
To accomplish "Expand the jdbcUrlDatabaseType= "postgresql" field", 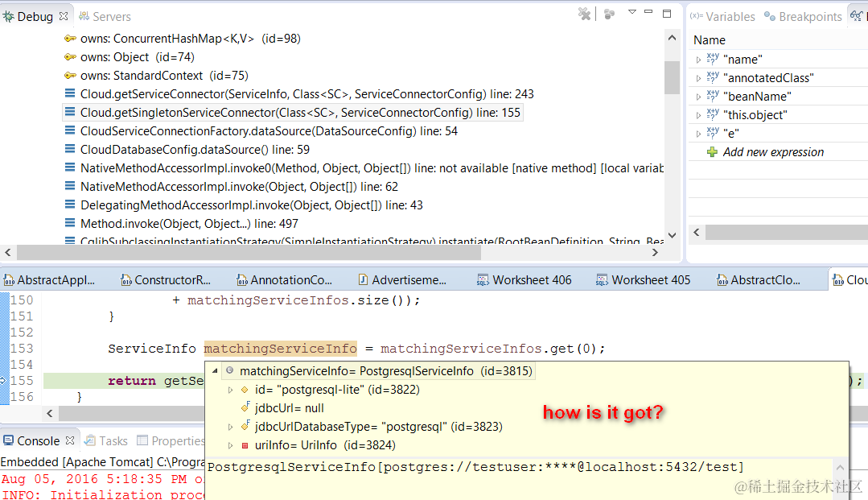I will click(x=230, y=427).
